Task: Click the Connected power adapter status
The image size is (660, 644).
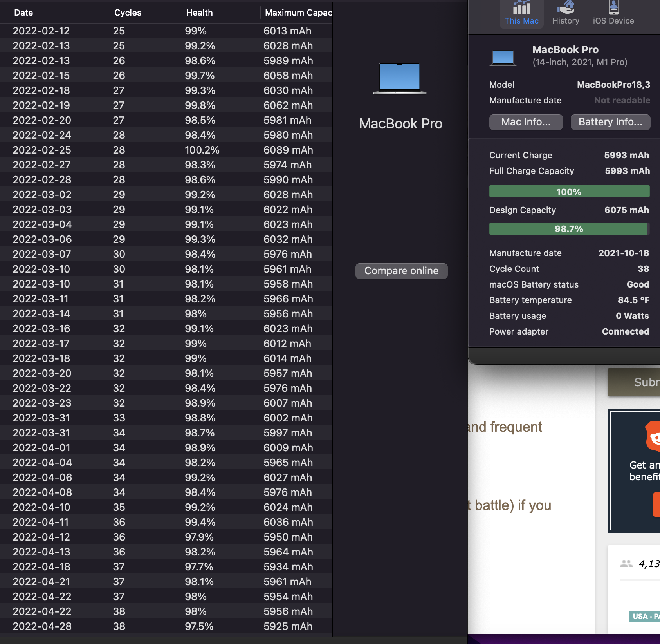Action: tap(625, 331)
